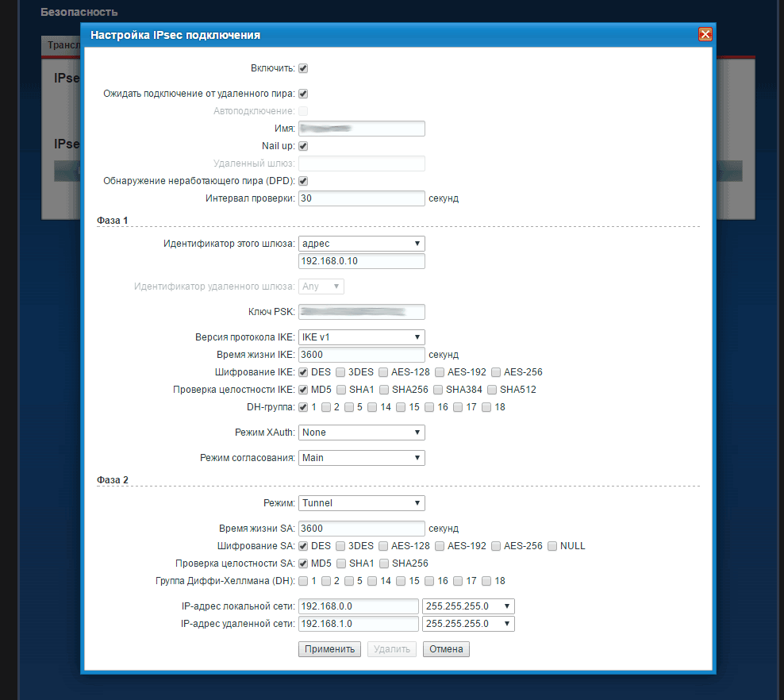Image resolution: width=784 pixels, height=700 pixels.
Task: Tick NULL option for SA encryption
Action: pos(552,546)
